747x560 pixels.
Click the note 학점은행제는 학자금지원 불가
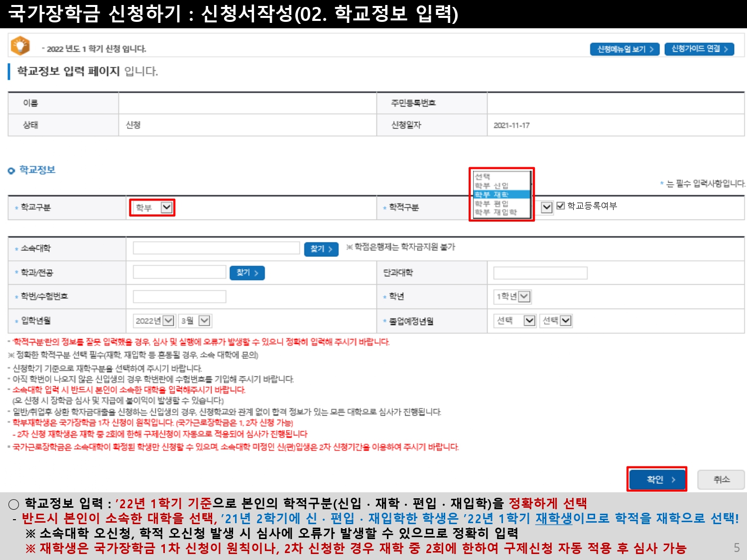click(x=401, y=247)
